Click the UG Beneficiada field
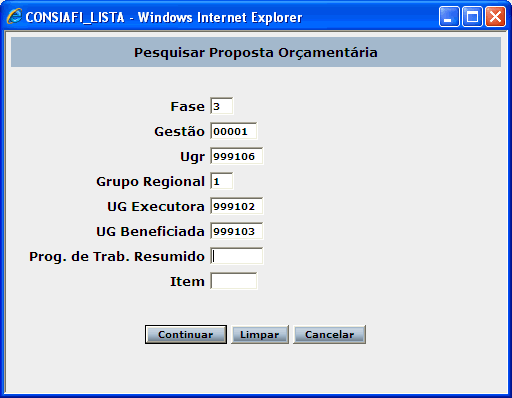This screenshot has width=512, height=398. click(237, 231)
